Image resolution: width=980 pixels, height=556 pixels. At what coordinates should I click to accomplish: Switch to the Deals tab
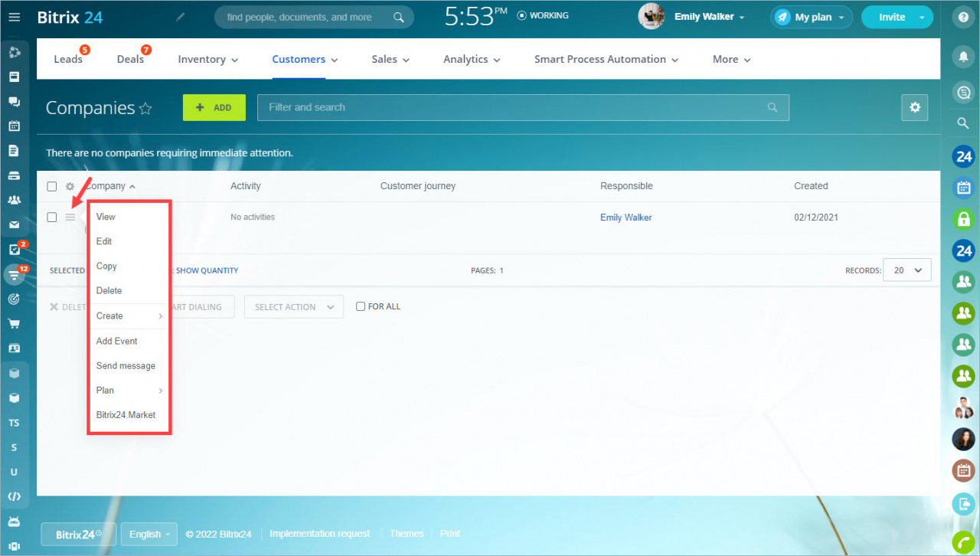(130, 59)
